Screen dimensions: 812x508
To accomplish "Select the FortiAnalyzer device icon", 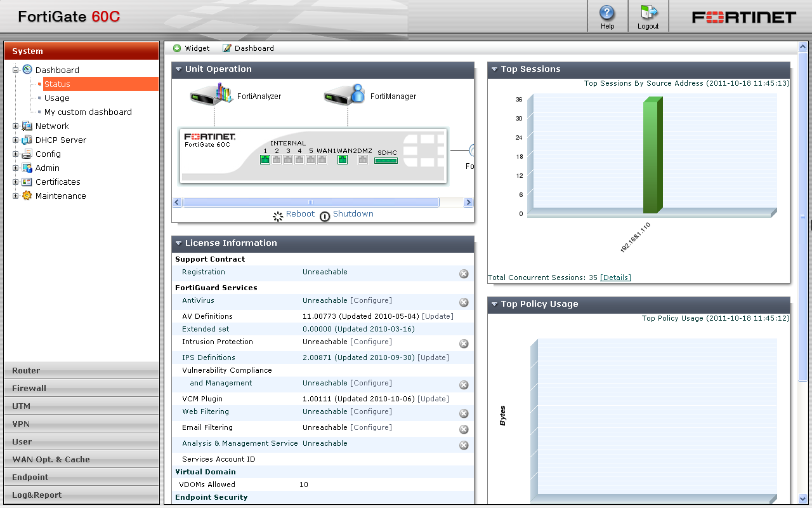I will [212, 95].
